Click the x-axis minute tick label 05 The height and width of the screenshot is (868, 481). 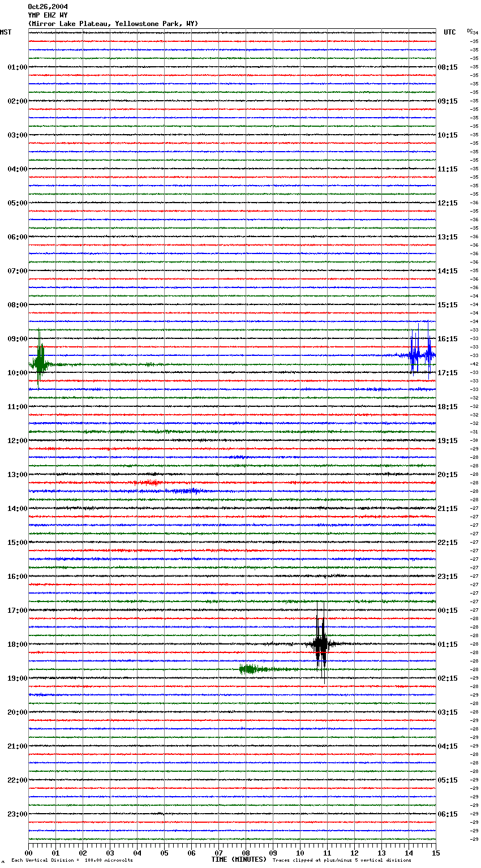point(164,853)
